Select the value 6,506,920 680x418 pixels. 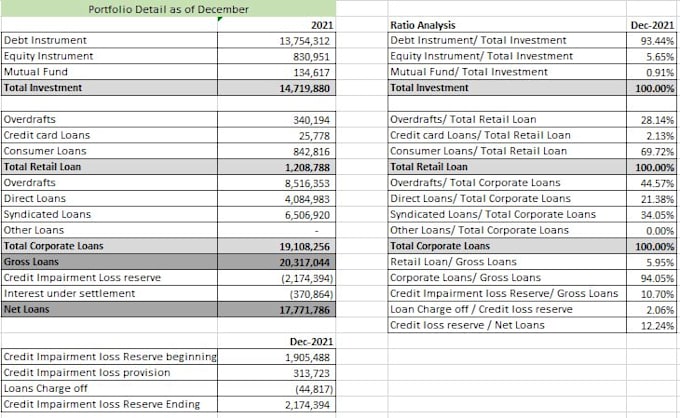pyautogui.click(x=277, y=214)
